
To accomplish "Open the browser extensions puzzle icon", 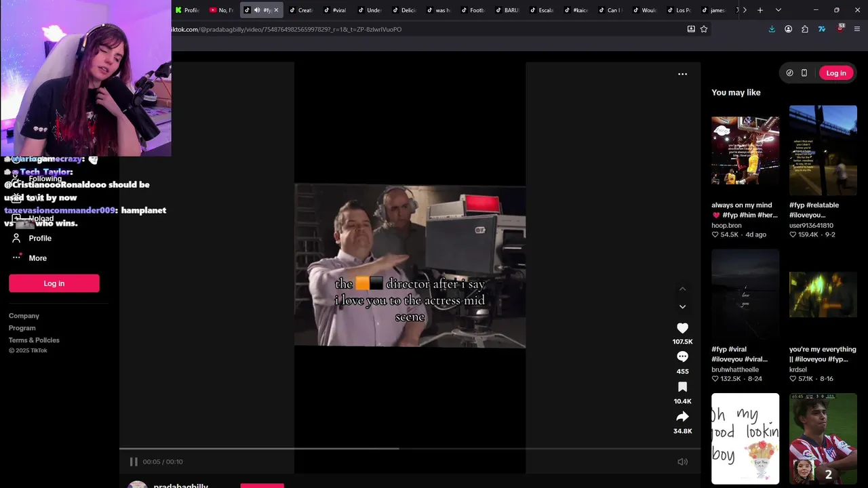I will [x=805, y=29].
